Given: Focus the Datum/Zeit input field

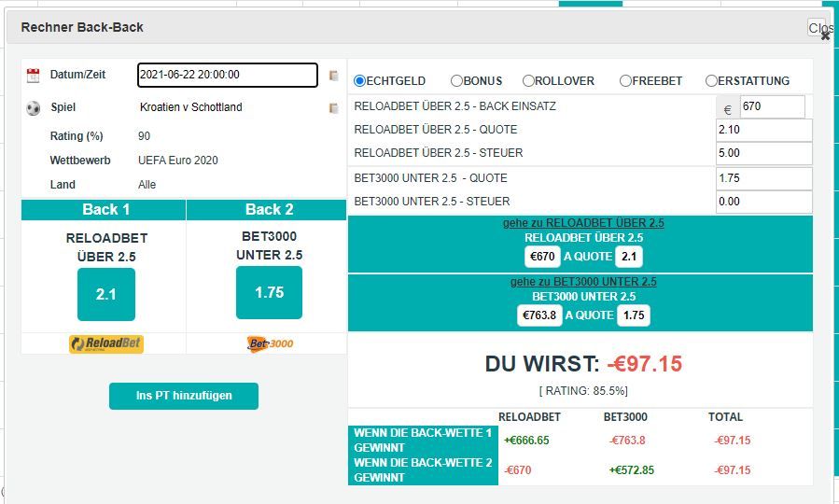Looking at the screenshot, I should coord(228,75).
